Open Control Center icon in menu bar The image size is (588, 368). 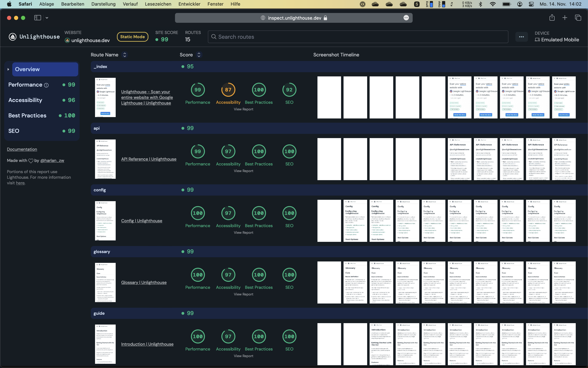531,4
